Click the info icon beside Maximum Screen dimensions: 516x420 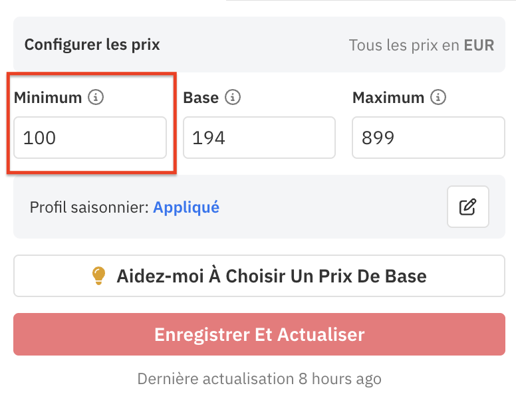(x=438, y=98)
